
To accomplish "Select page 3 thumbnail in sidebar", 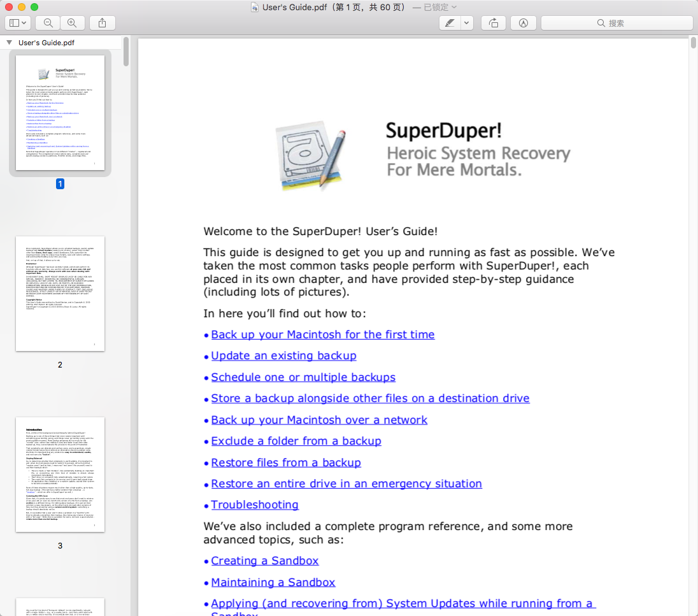I will pyautogui.click(x=60, y=475).
